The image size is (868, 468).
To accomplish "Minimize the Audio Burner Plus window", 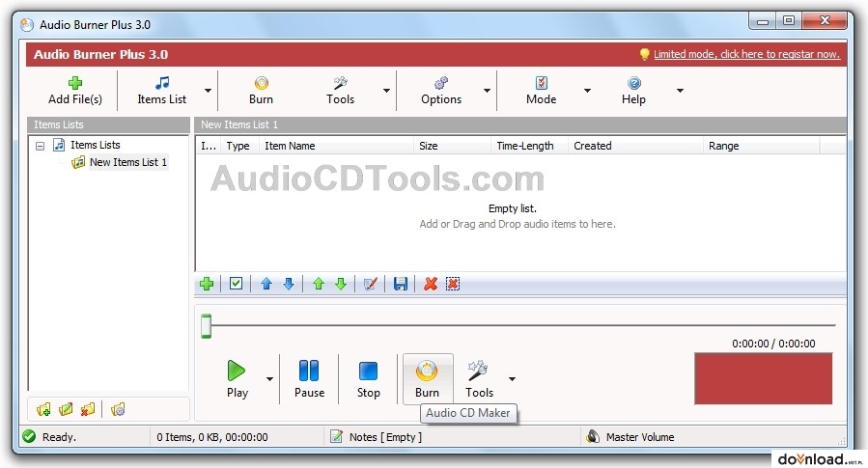I will 763,21.
